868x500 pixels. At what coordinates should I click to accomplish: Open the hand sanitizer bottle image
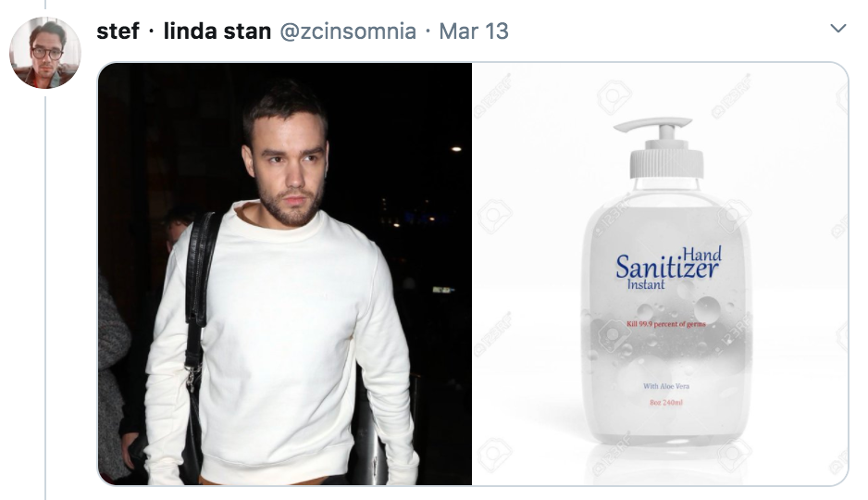660,273
